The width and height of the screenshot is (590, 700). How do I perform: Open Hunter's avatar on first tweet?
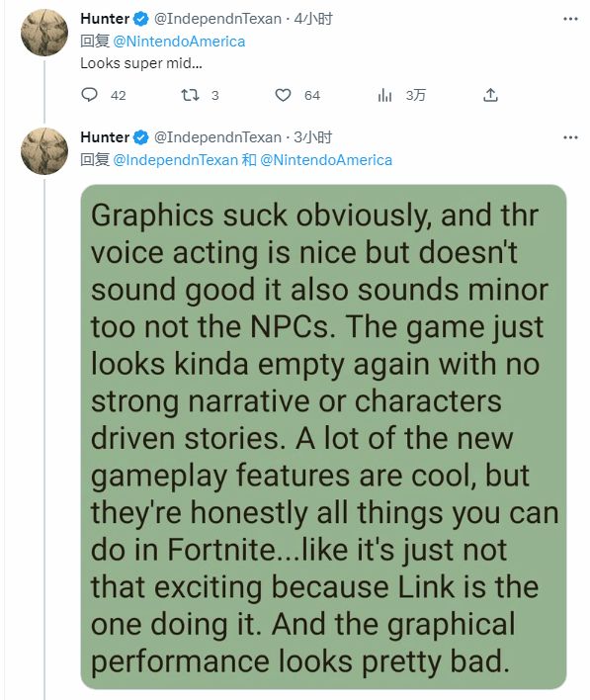coord(44,33)
